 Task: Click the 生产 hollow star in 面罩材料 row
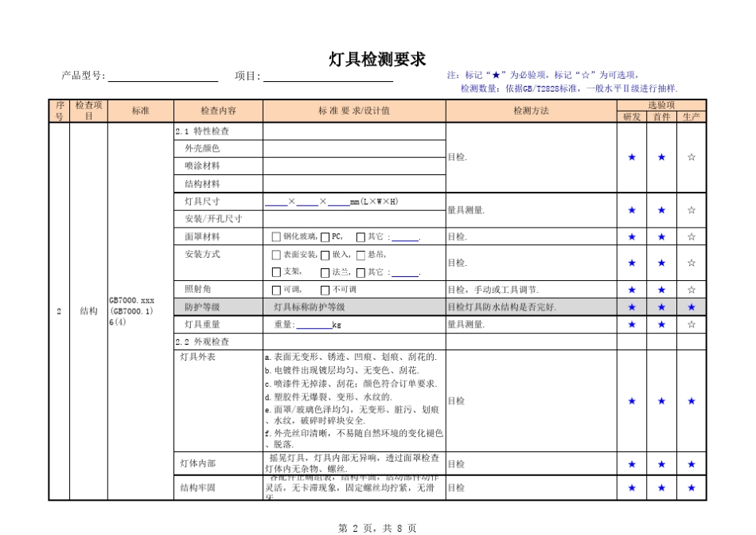point(692,237)
